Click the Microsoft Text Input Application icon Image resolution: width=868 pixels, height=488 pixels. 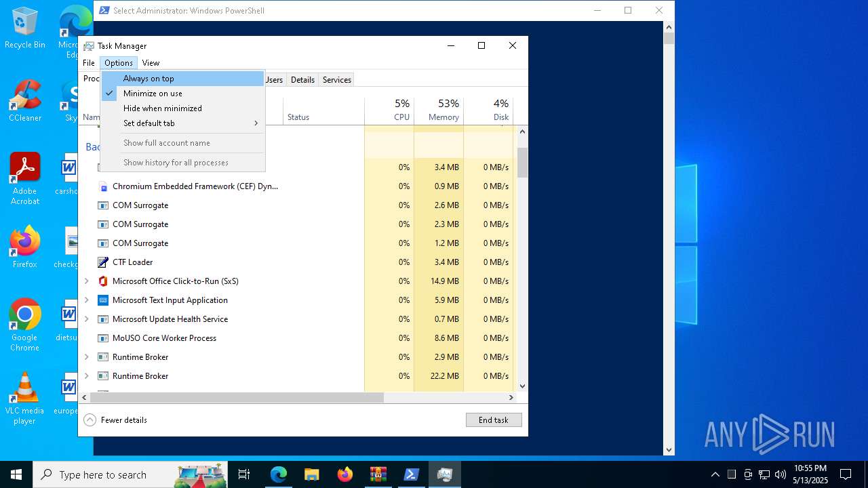click(103, 300)
